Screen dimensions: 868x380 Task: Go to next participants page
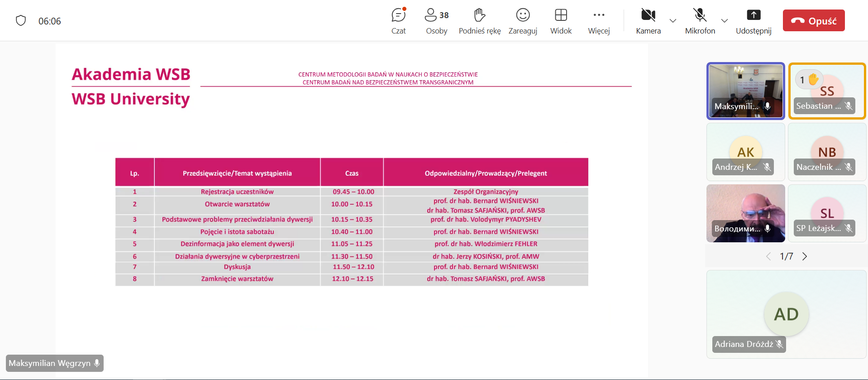tap(805, 256)
